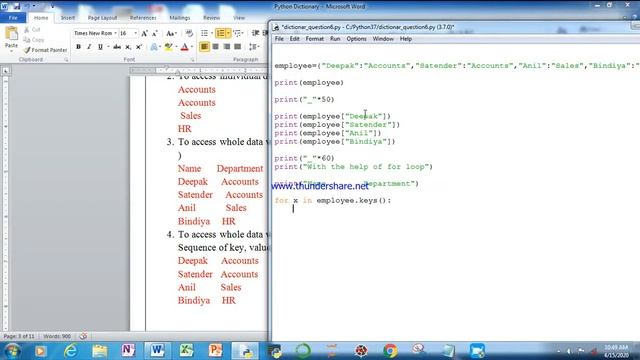The image size is (640, 360).
Task: Open the font name dropdown
Action: [x=116, y=33]
